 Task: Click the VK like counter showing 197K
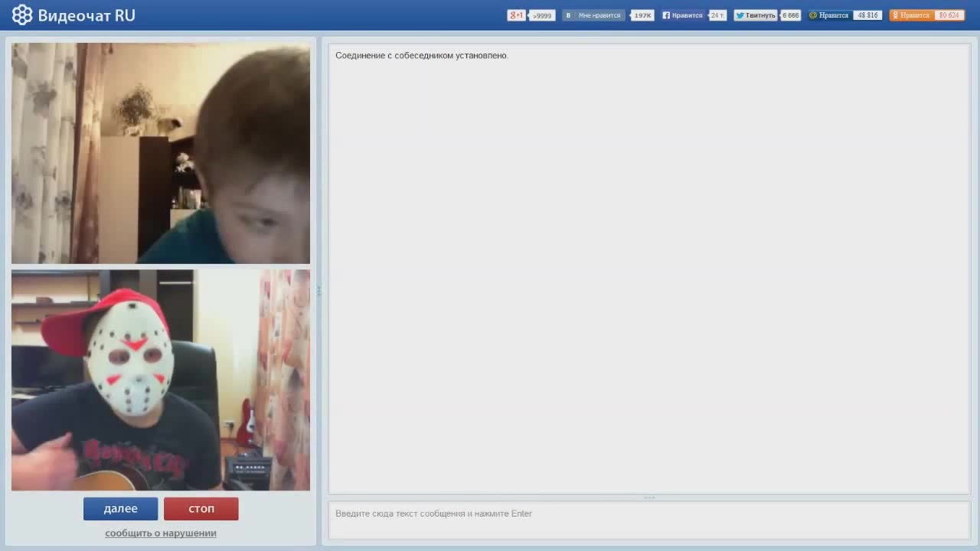(x=642, y=15)
